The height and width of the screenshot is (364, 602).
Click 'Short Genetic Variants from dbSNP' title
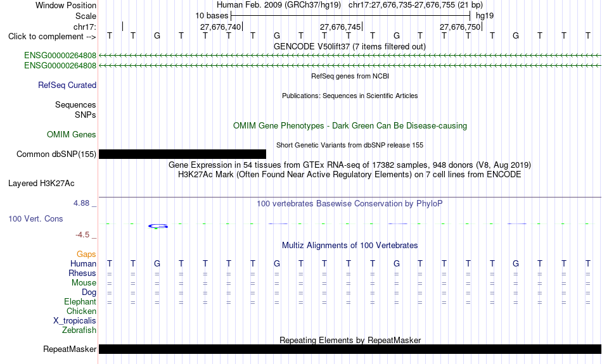[350, 145]
